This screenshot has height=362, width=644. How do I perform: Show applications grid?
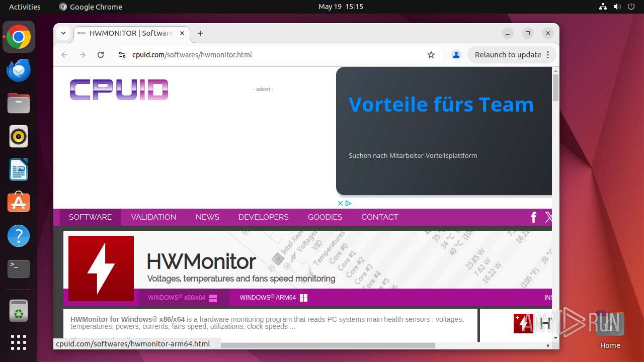click(19, 342)
